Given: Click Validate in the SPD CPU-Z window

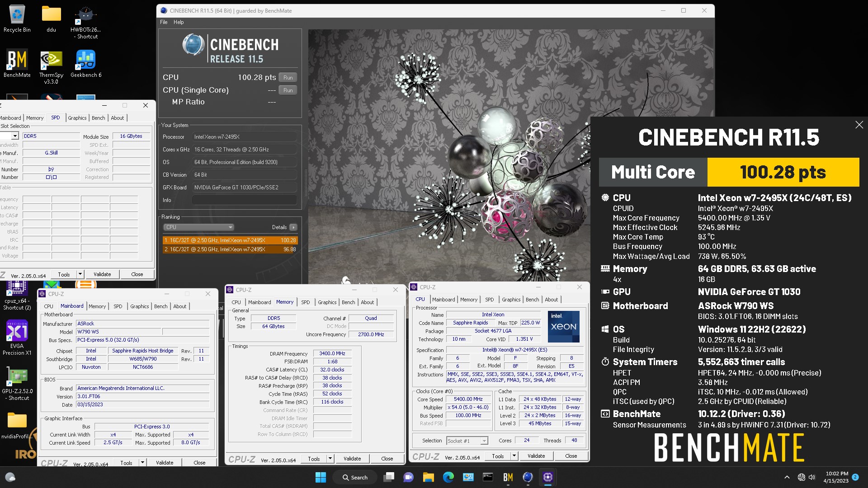Looking at the screenshot, I should [102, 274].
